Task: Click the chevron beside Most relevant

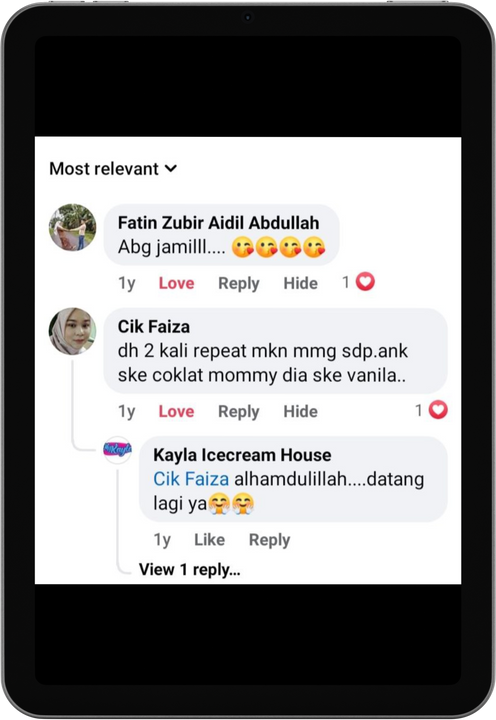Action: coord(171,169)
